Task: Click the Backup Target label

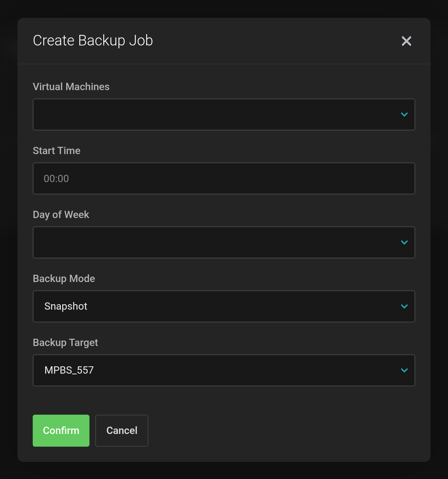Action: 65,343
